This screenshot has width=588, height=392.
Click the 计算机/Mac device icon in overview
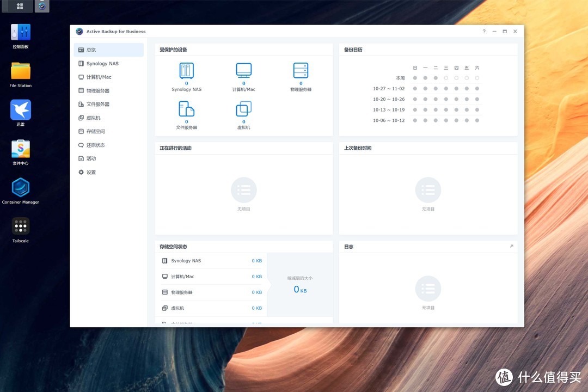pyautogui.click(x=243, y=71)
